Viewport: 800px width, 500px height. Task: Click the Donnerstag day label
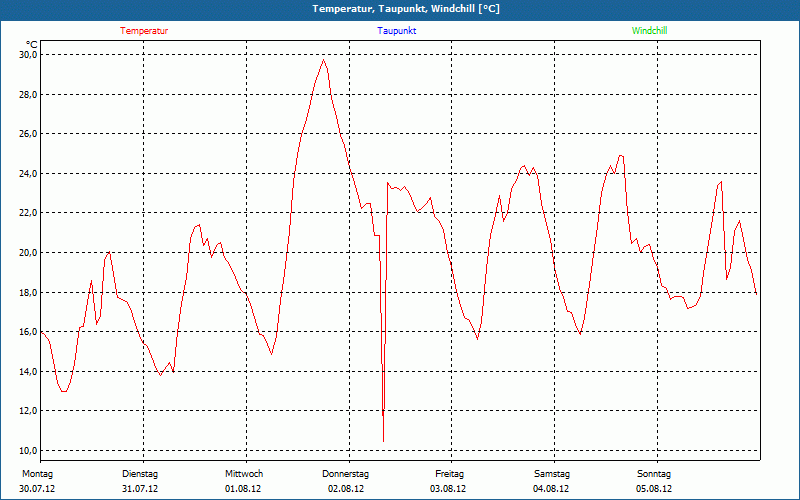[345, 474]
